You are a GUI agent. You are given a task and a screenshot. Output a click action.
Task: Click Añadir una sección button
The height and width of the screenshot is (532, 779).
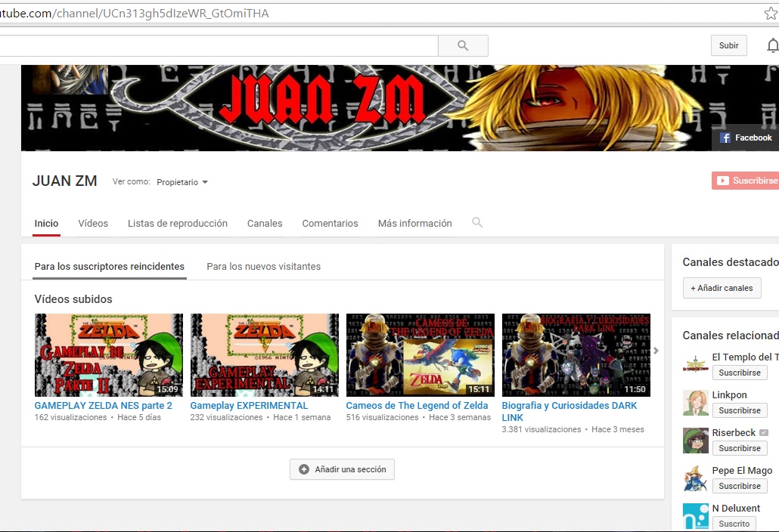click(343, 469)
